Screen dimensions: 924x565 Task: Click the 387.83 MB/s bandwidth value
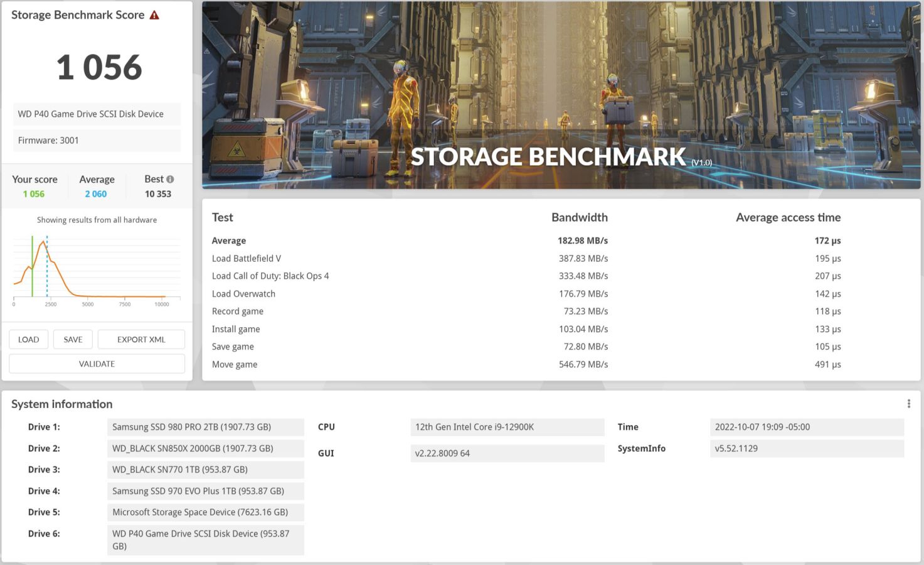click(x=583, y=259)
